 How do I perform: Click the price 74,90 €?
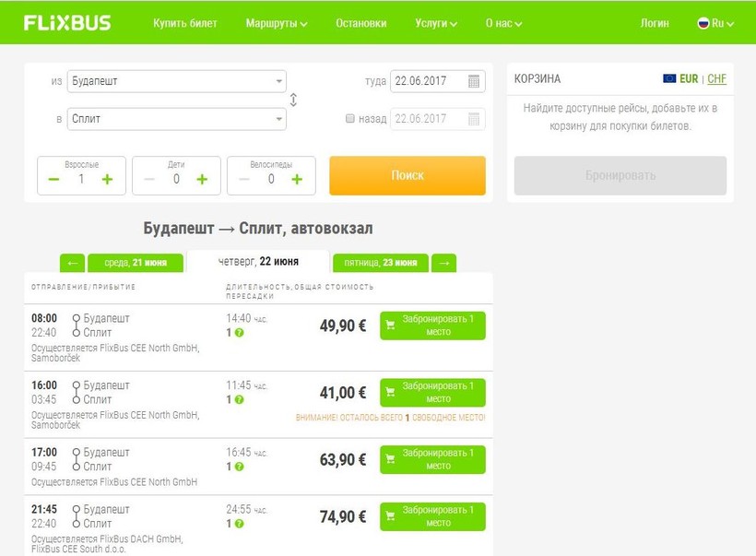[x=343, y=517]
